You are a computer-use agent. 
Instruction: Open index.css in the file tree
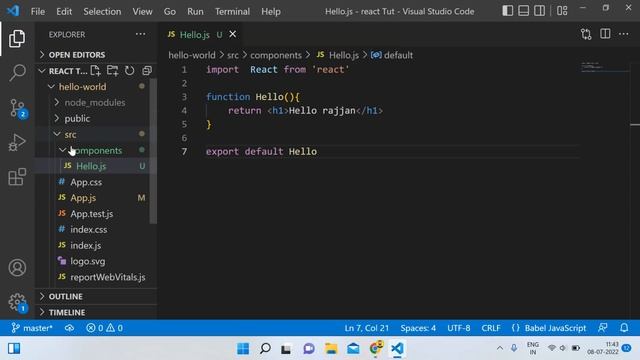tap(89, 229)
